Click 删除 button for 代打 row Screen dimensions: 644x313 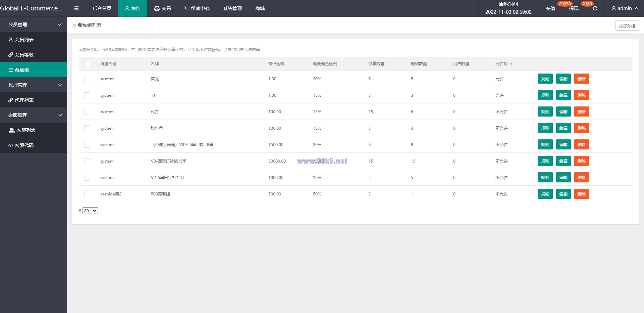[582, 112]
